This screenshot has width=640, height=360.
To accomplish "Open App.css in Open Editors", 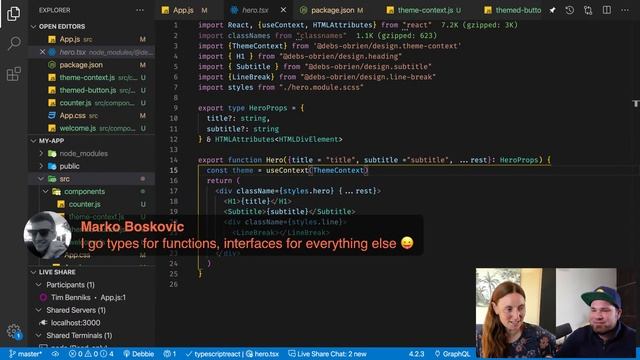I will 92,116.
